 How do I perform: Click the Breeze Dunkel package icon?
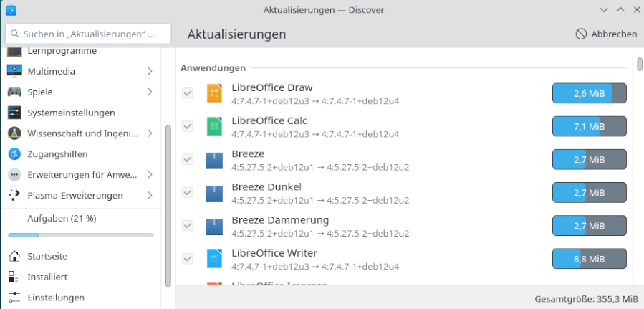[215, 193]
